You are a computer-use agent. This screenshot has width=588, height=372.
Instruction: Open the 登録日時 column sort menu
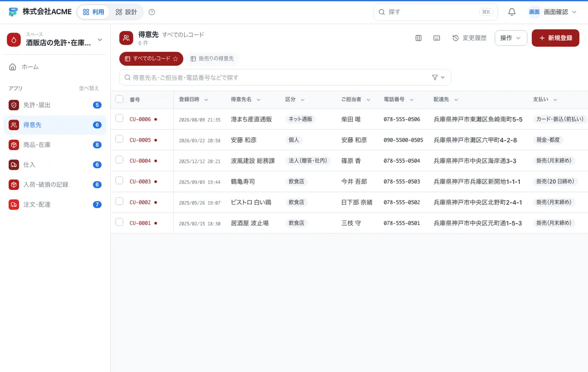coord(206,100)
